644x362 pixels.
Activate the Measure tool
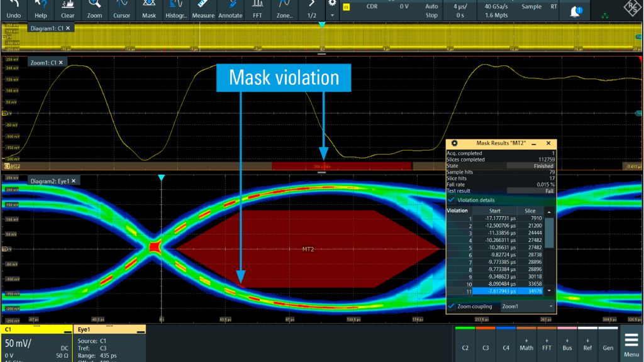pos(203,9)
